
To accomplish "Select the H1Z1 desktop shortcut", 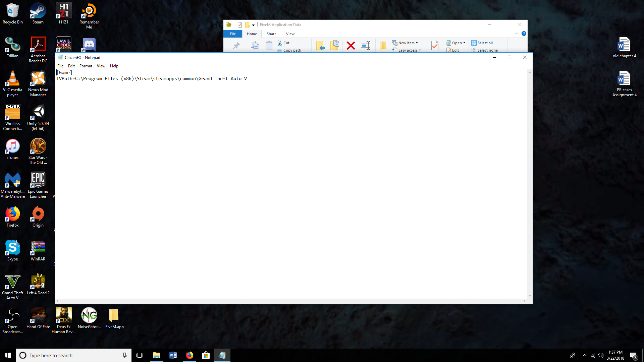I will pos(63,13).
